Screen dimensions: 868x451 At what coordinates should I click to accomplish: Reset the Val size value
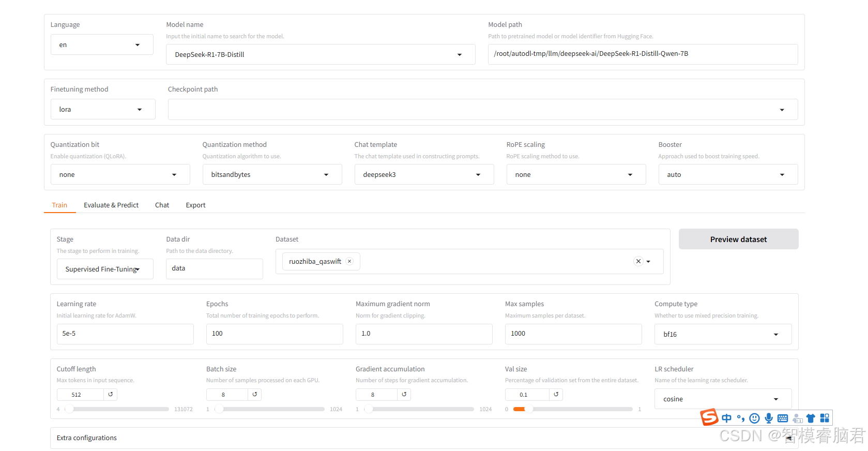[556, 394]
